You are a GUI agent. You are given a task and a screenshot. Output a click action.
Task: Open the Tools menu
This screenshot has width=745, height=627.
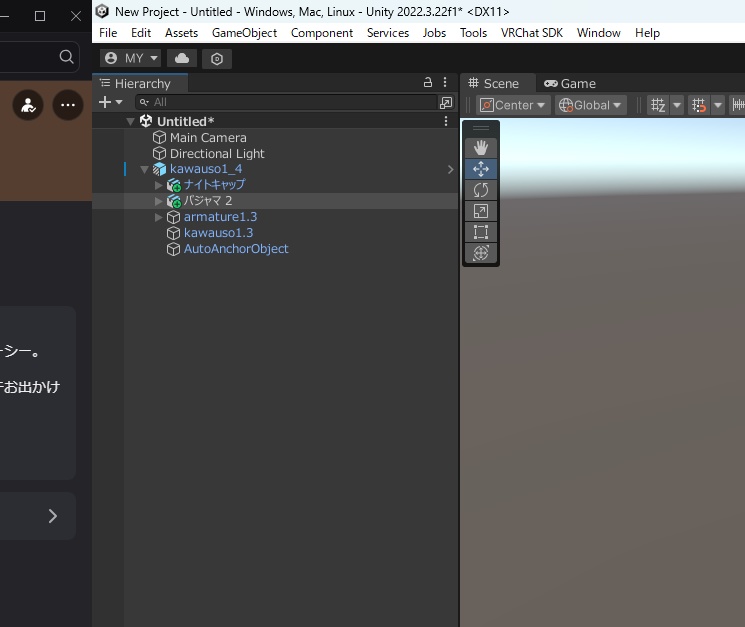coord(473,33)
